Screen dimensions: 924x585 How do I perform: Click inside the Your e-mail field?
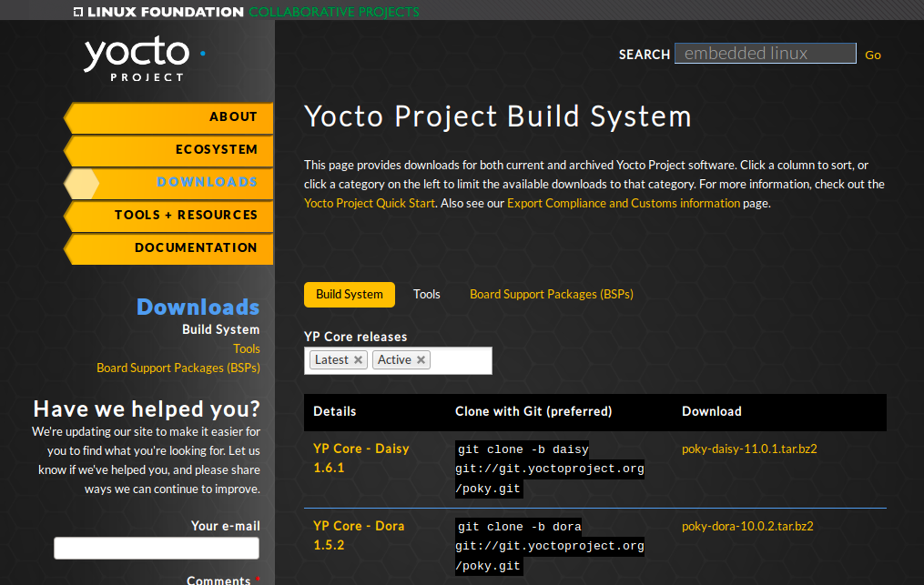(x=157, y=548)
